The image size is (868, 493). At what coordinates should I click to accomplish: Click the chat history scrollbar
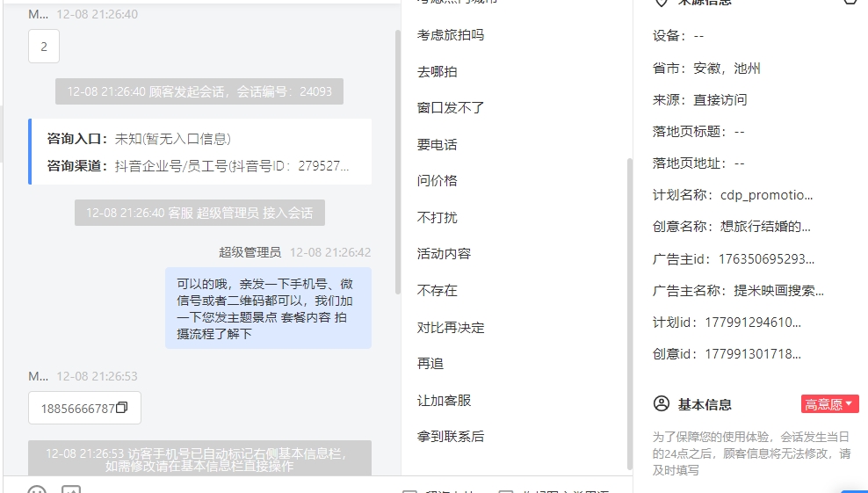[397, 162]
